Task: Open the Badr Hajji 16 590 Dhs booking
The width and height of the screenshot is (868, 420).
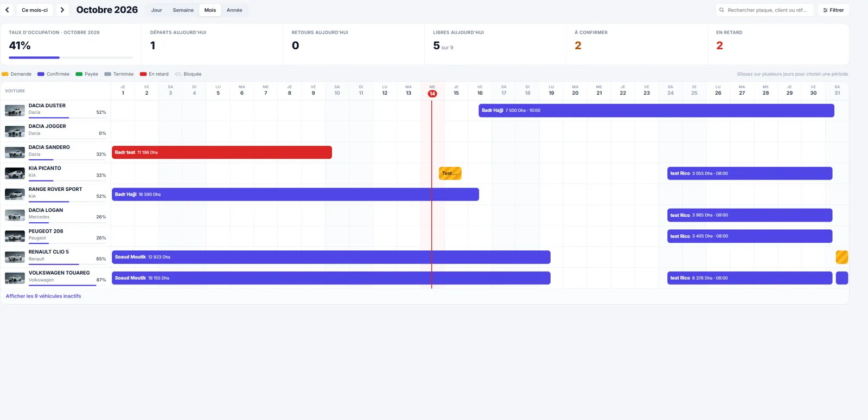Action: 295,195
